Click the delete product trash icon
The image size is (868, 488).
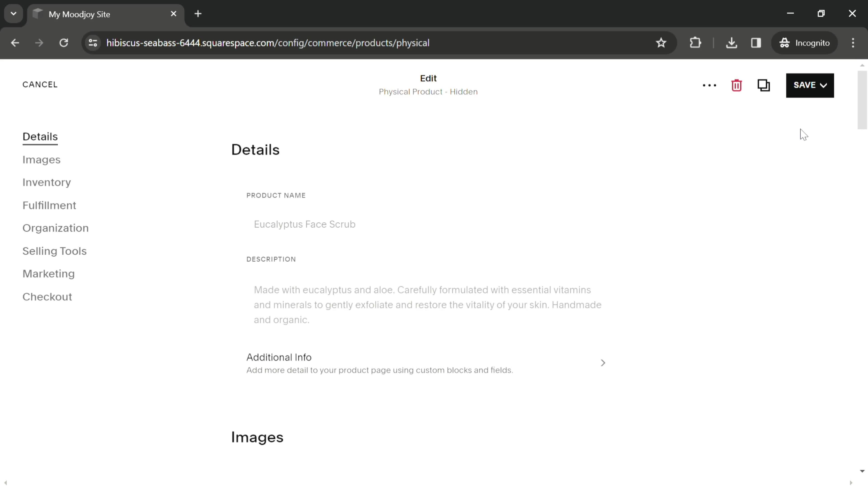[x=737, y=85]
